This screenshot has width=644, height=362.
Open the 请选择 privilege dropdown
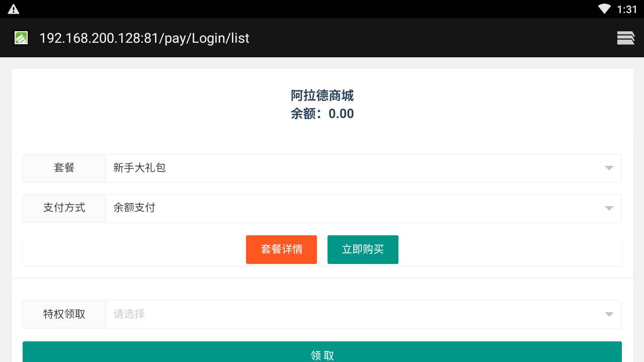click(x=352, y=314)
